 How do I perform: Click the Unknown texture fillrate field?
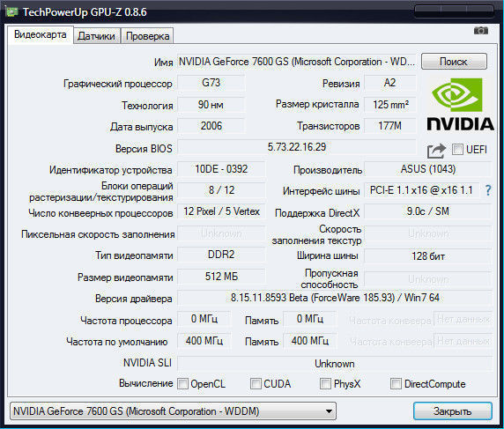tap(428, 233)
